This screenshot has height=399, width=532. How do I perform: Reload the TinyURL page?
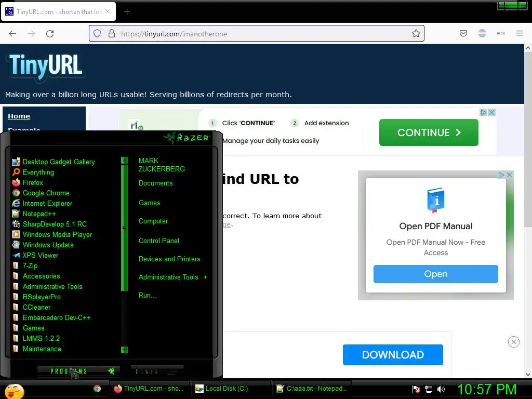click(50, 34)
